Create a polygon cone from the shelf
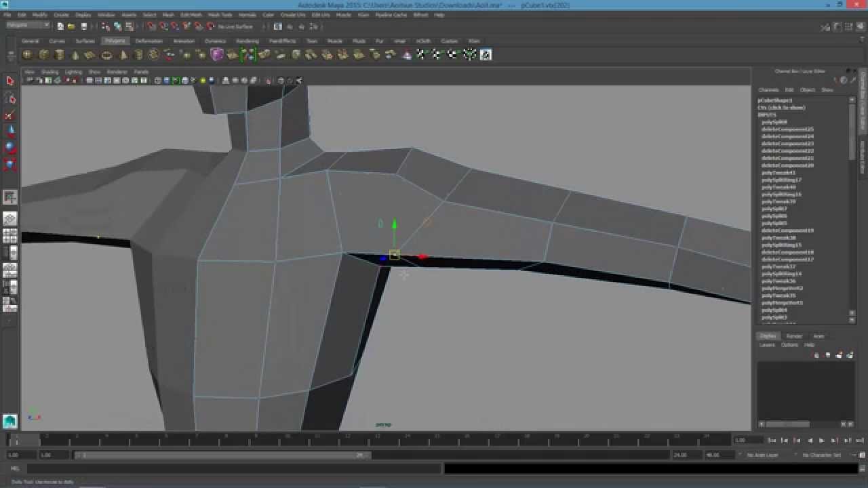This screenshot has height=488, width=868. tap(75, 55)
